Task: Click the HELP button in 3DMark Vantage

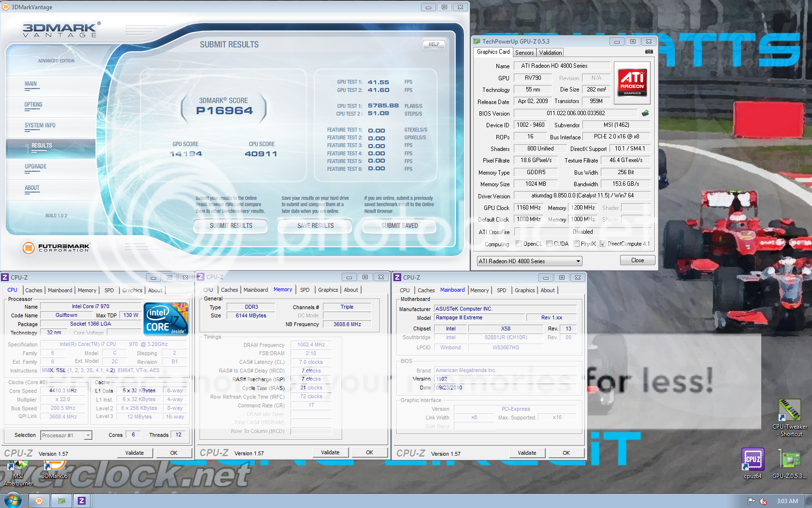Action: pos(434,45)
